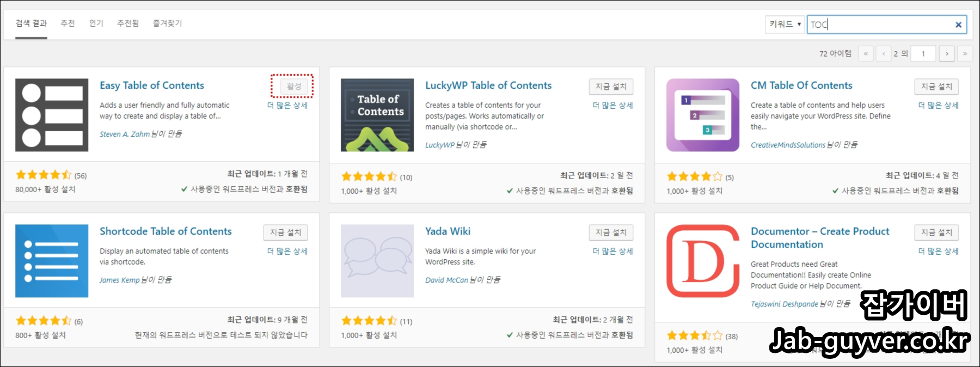Go to previous results page
Screen dimensions: 980x367
883,53
